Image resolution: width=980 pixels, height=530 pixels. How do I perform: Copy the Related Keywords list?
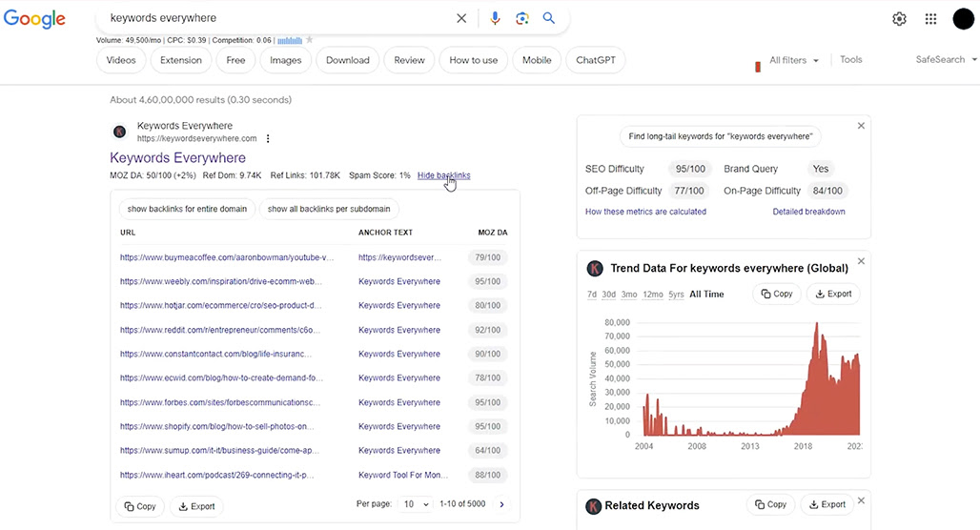pos(770,504)
